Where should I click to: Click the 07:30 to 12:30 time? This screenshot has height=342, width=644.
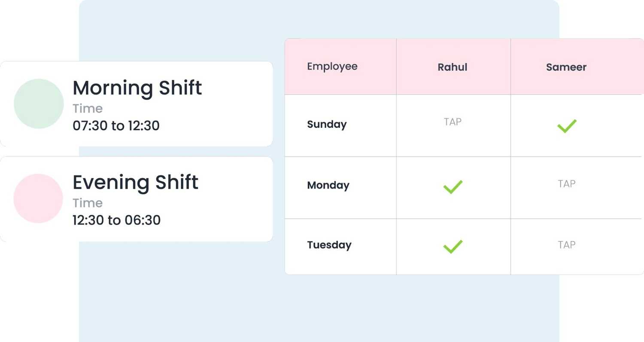pos(116,126)
